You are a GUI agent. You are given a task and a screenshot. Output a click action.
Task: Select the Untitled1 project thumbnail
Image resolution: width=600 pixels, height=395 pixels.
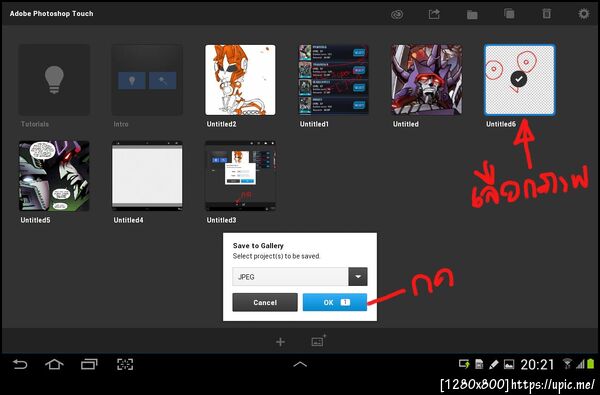[x=333, y=80]
